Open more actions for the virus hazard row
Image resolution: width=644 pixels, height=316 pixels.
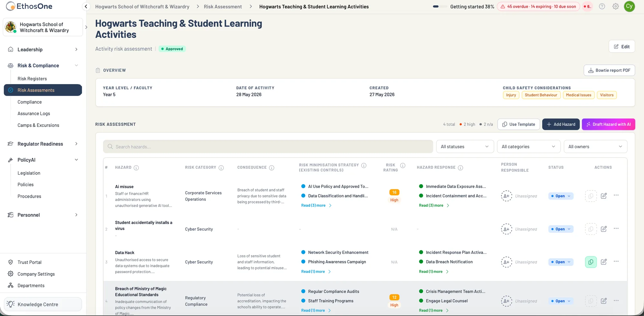[x=616, y=228]
